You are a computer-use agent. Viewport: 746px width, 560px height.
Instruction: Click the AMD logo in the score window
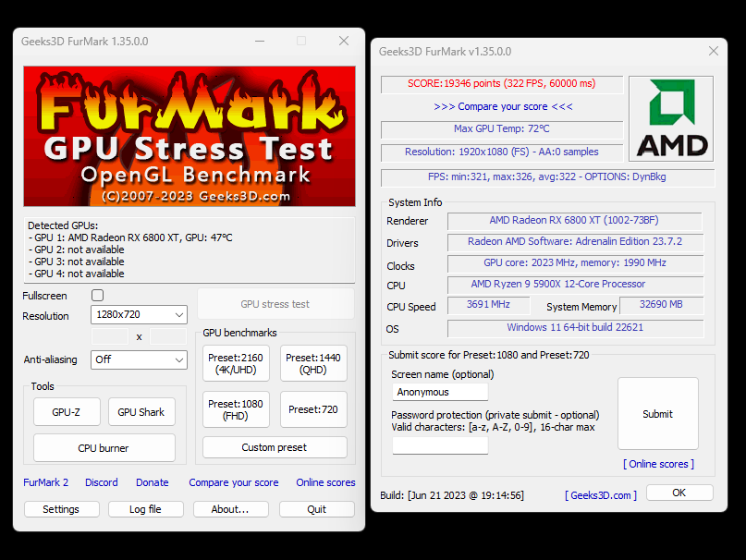[671, 118]
